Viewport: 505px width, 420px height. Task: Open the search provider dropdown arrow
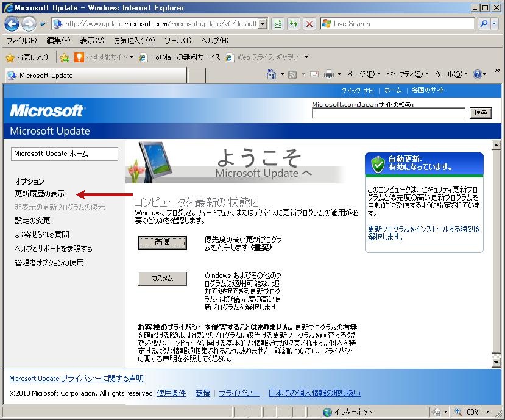click(495, 24)
